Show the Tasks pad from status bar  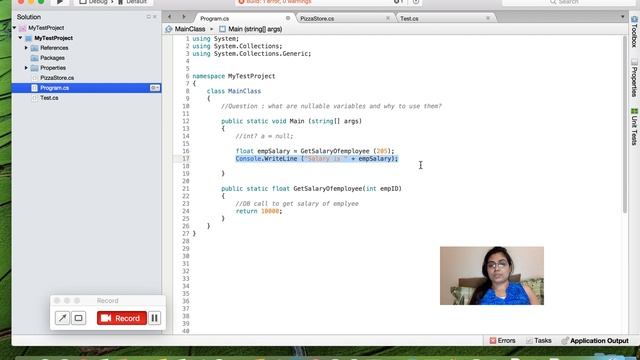[x=538, y=340]
